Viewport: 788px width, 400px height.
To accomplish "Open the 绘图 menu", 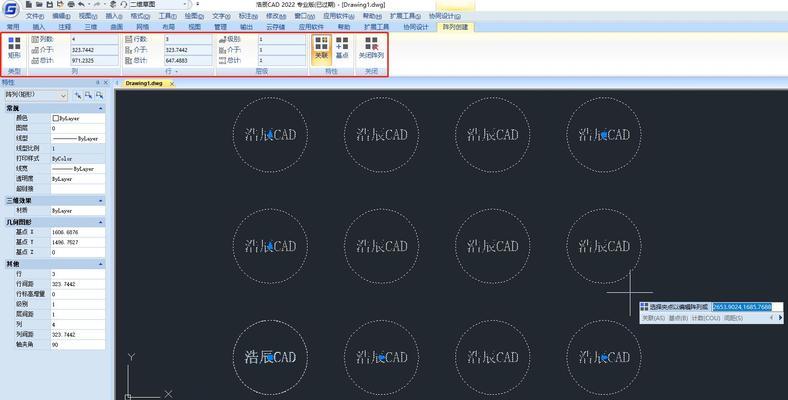I will 194,16.
